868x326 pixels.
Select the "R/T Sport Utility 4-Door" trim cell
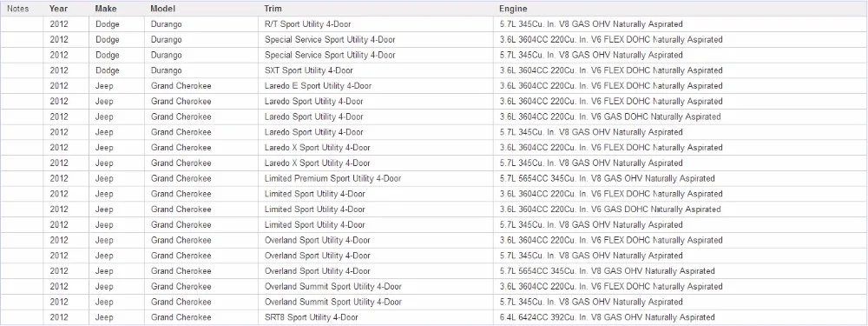tap(376, 24)
